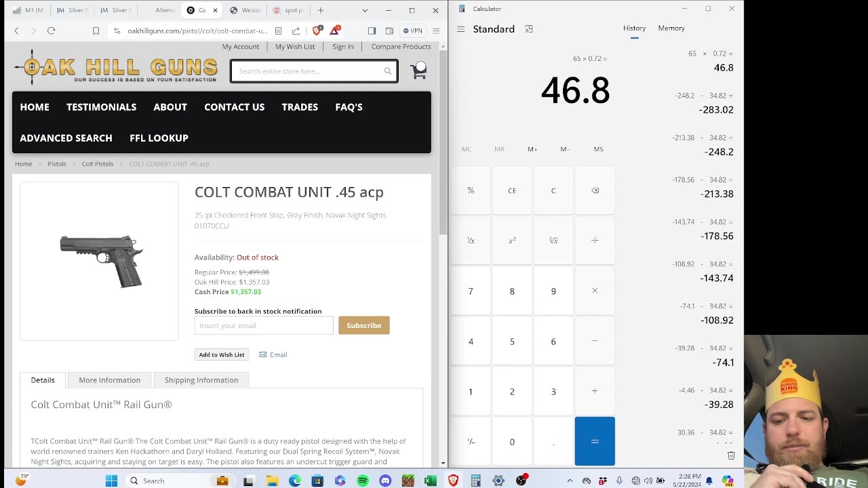Click the calculator percent key
The width and height of the screenshot is (868, 488).
pyautogui.click(x=471, y=190)
